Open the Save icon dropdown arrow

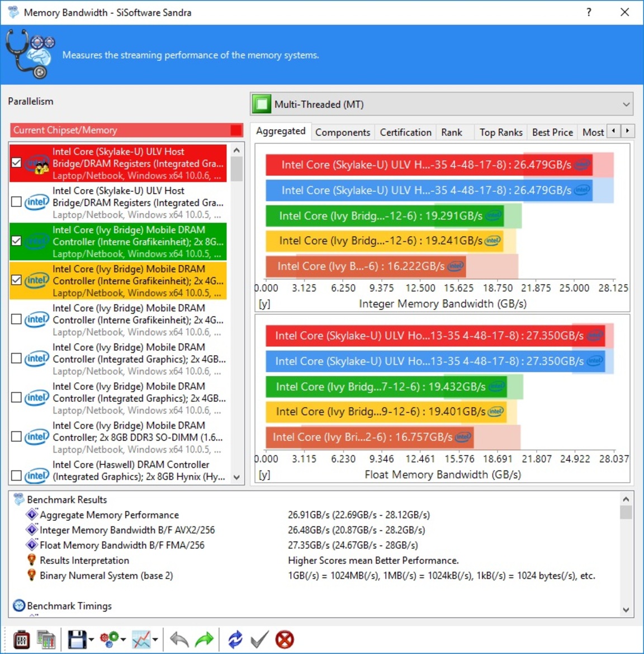pyautogui.click(x=91, y=639)
